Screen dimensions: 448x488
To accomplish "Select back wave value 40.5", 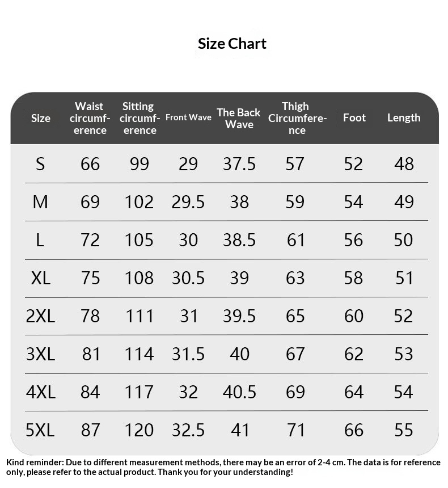I will 239,392.
